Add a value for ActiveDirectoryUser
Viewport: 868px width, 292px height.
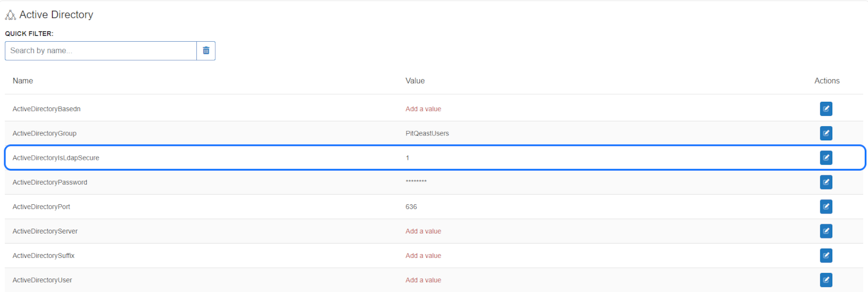coord(423,280)
